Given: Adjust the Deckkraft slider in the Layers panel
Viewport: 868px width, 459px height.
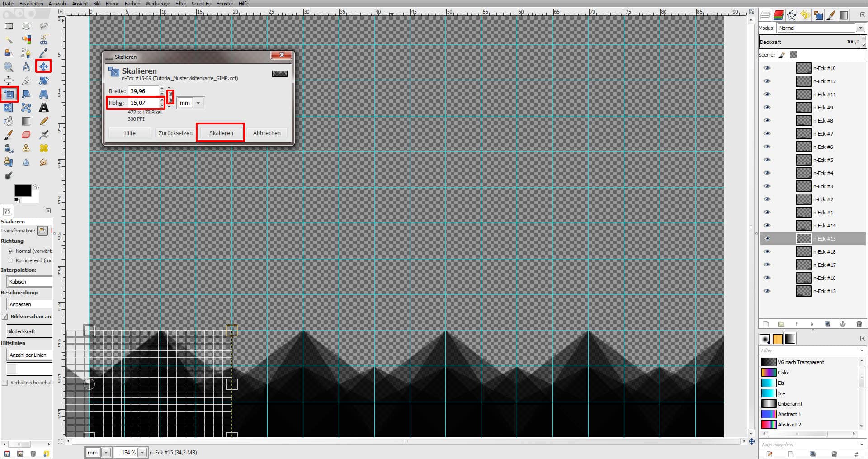Looking at the screenshot, I should (809, 42).
